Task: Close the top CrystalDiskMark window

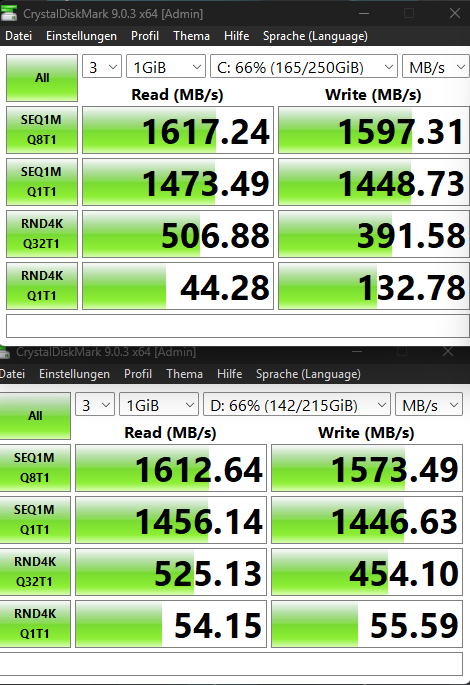Action: pyautogui.click(x=455, y=14)
